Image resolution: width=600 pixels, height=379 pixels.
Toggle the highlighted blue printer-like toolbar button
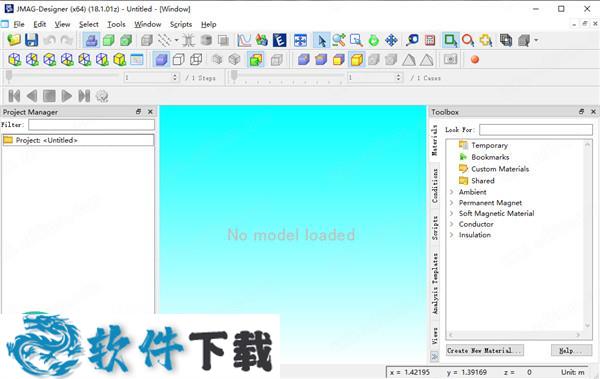tap(91, 40)
